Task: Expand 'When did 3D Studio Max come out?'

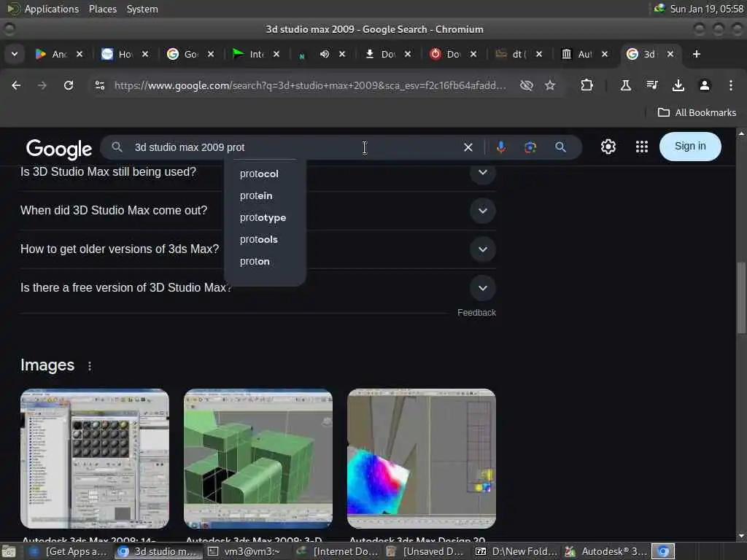Action: pyautogui.click(x=483, y=211)
